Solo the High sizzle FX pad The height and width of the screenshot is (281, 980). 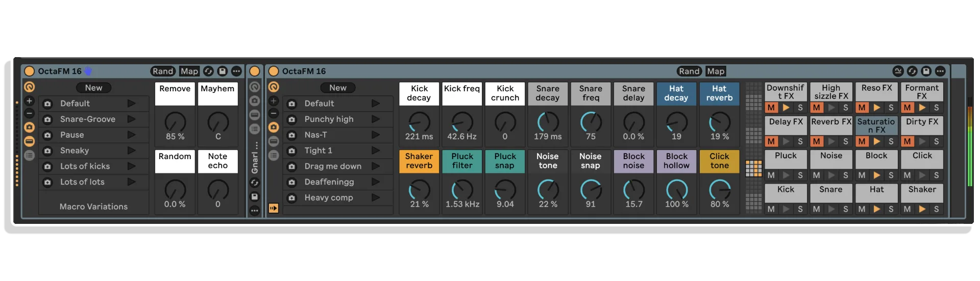pos(846,108)
